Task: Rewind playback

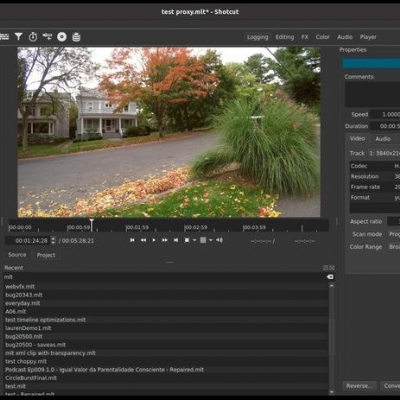Action: click(143, 240)
